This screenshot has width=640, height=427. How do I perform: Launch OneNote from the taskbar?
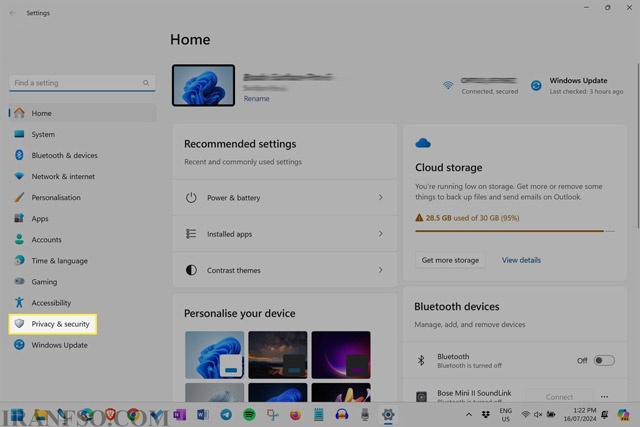(180, 415)
